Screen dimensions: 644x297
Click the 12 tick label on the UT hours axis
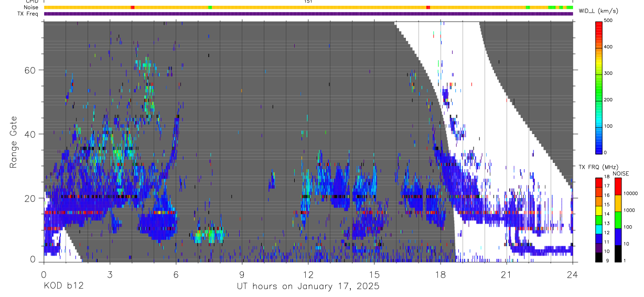[308, 274]
